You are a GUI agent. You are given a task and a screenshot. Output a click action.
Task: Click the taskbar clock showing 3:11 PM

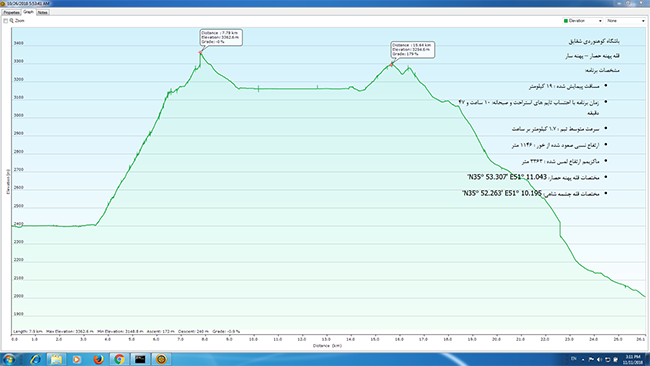tap(633, 359)
